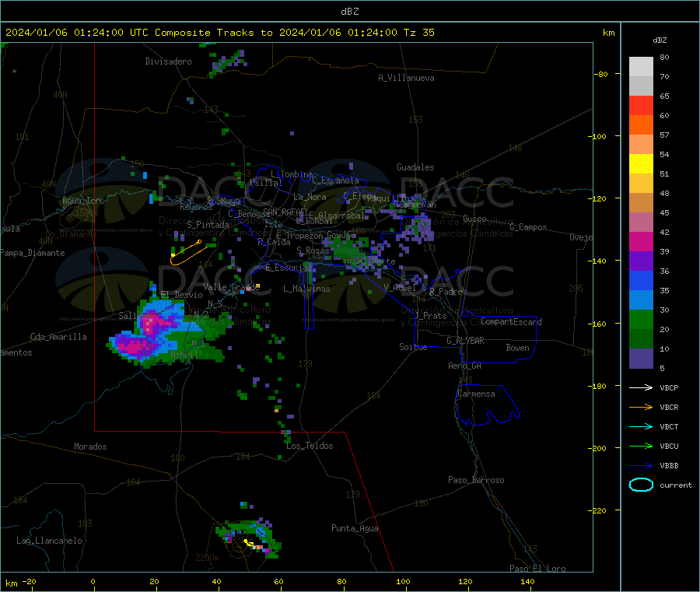Click the 'Morados' map label
This screenshot has width=700, height=592.
[x=90, y=447]
